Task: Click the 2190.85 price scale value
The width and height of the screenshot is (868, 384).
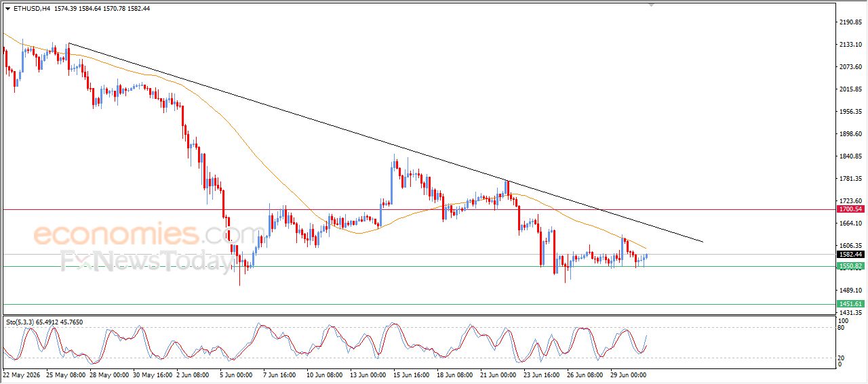Action: [851, 22]
